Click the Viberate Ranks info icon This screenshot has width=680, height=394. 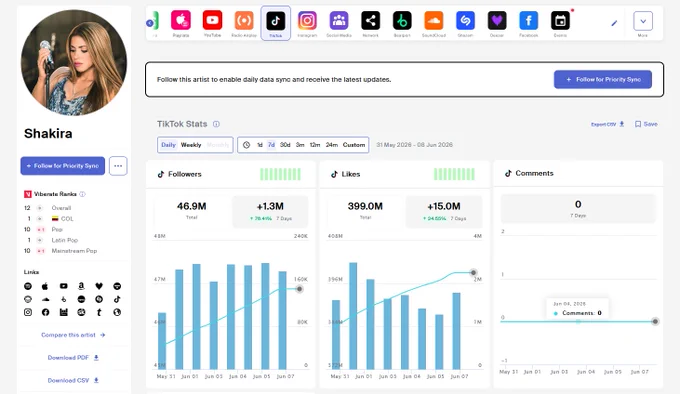pos(82,194)
